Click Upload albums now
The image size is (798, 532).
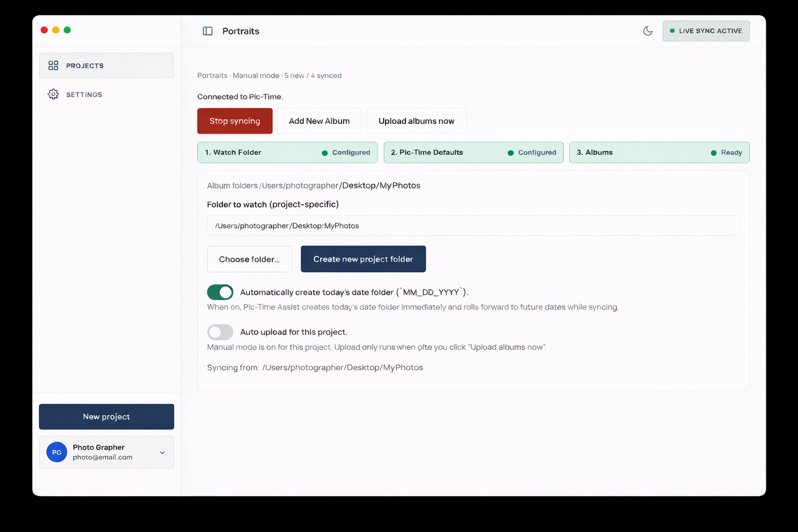click(416, 121)
